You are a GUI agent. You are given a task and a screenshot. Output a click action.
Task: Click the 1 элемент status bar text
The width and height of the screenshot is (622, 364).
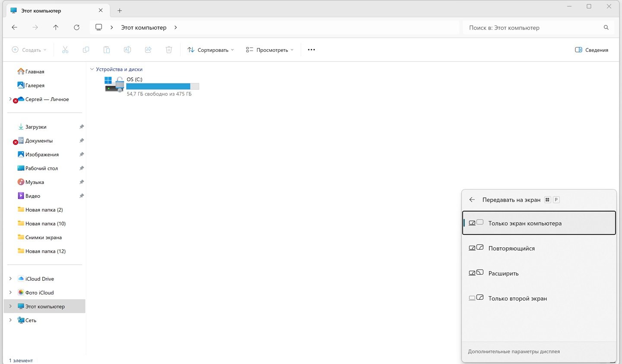[21, 361]
